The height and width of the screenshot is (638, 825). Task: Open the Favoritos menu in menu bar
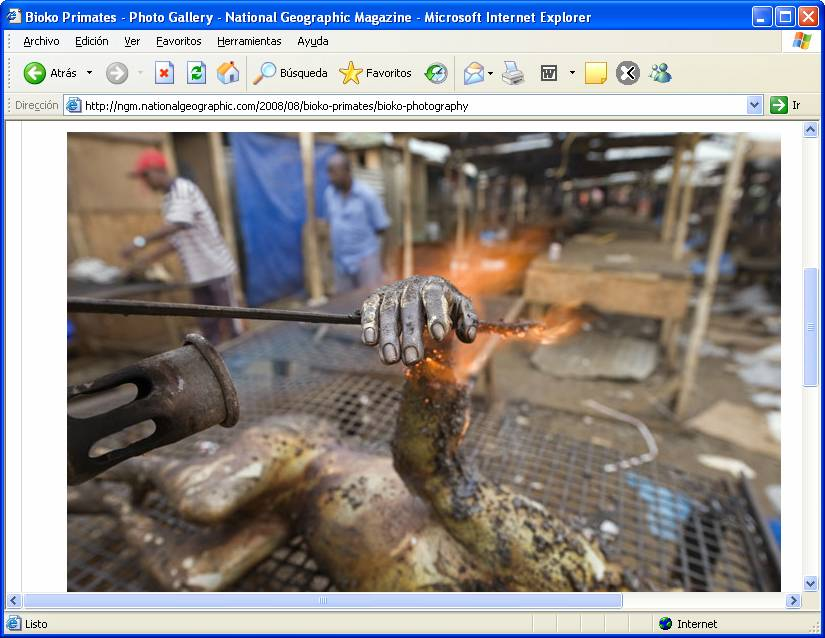tap(178, 41)
